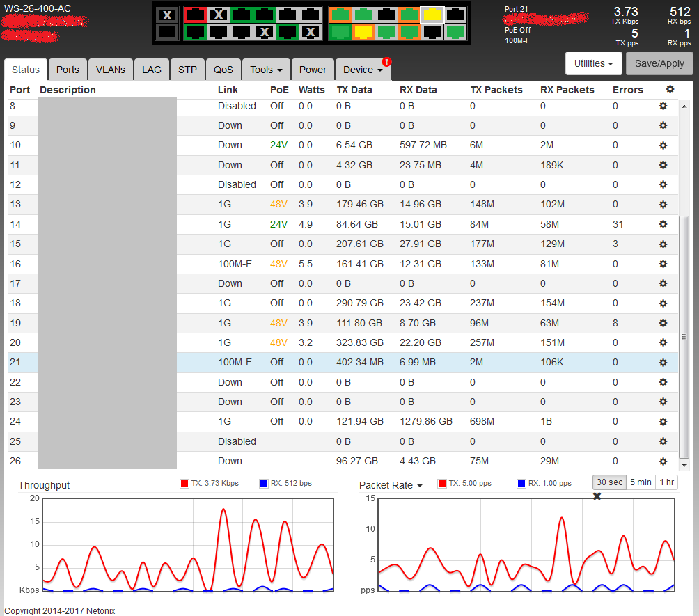Switch to the VLANs tab
Screen dimensions: 699x616
[111, 70]
